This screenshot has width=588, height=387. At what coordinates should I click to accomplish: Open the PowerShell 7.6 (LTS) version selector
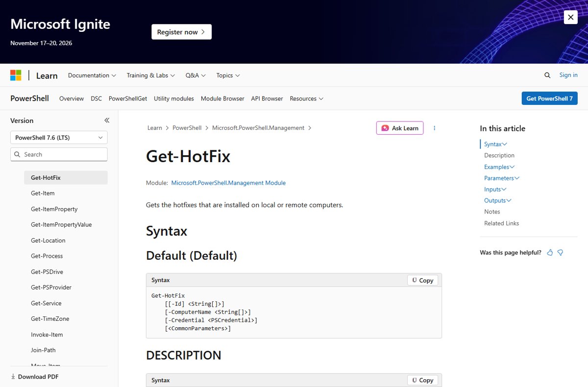pyautogui.click(x=59, y=138)
